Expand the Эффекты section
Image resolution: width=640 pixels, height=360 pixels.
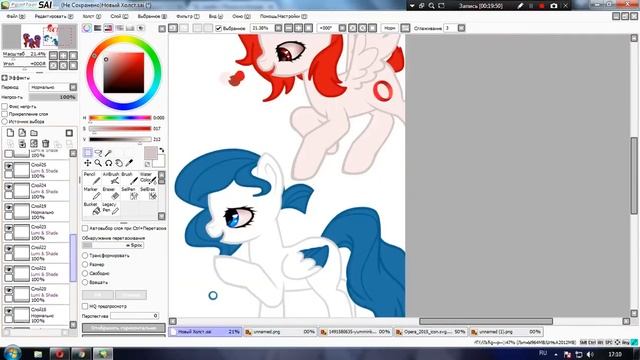[x=4, y=78]
